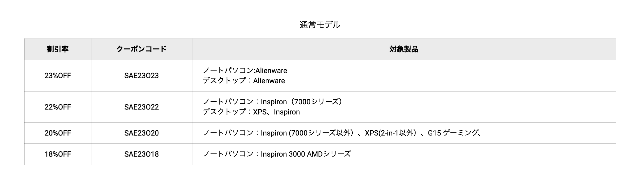The width and height of the screenshot is (644, 180).
Task: Click the ノートパソコン:Alienware line
Action: [245, 70]
